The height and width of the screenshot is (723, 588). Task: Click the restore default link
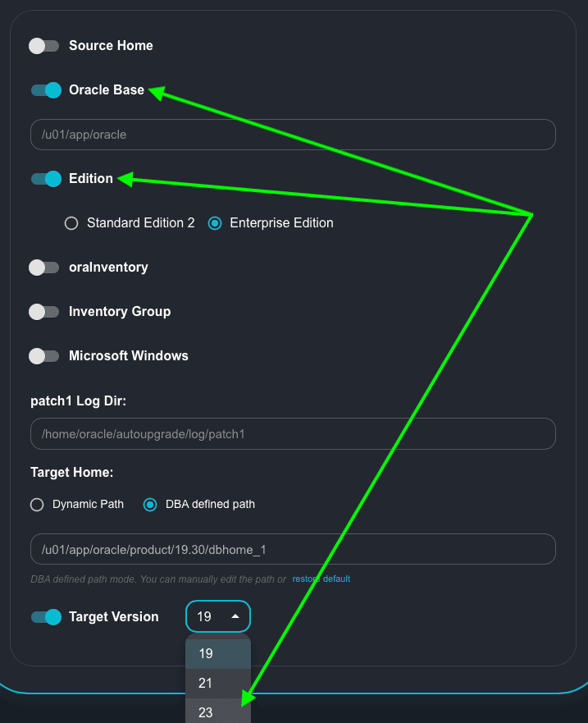pyautogui.click(x=321, y=579)
